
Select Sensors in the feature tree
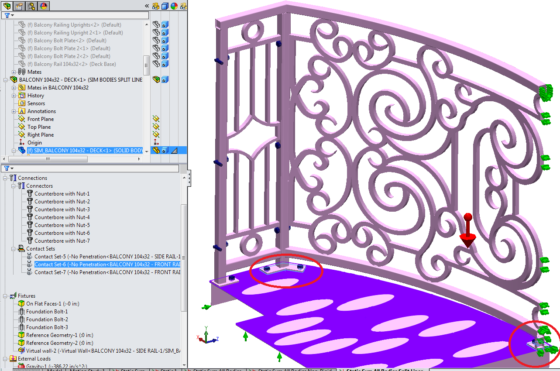click(x=36, y=103)
